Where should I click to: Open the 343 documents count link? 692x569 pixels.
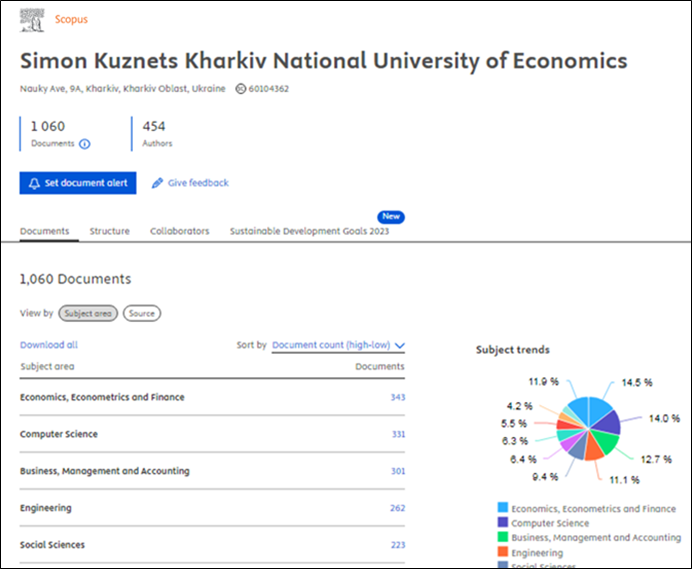pyautogui.click(x=398, y=397)
